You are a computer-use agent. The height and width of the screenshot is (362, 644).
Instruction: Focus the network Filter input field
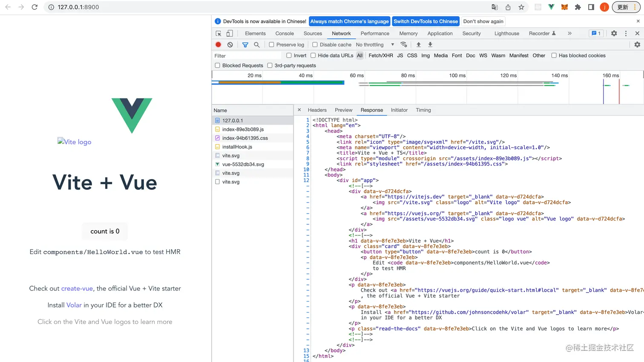[247, 56]
